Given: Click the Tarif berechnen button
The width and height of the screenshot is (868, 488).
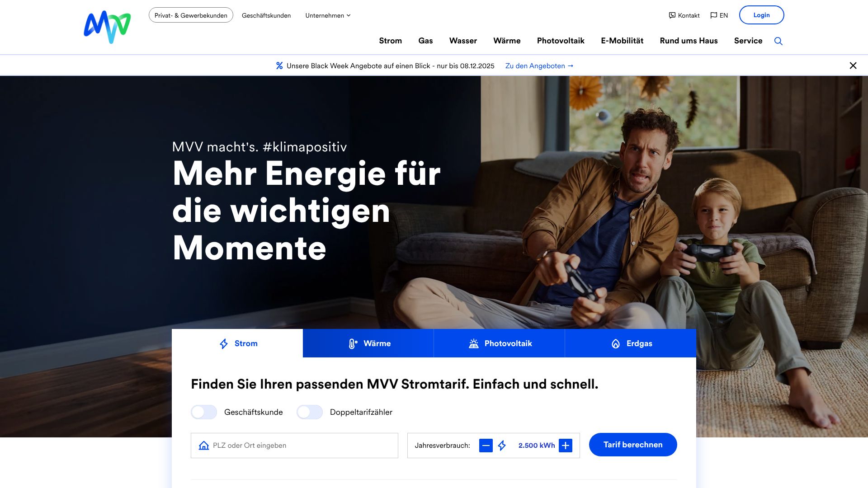Looking at the screenshot, I should 633,445.
